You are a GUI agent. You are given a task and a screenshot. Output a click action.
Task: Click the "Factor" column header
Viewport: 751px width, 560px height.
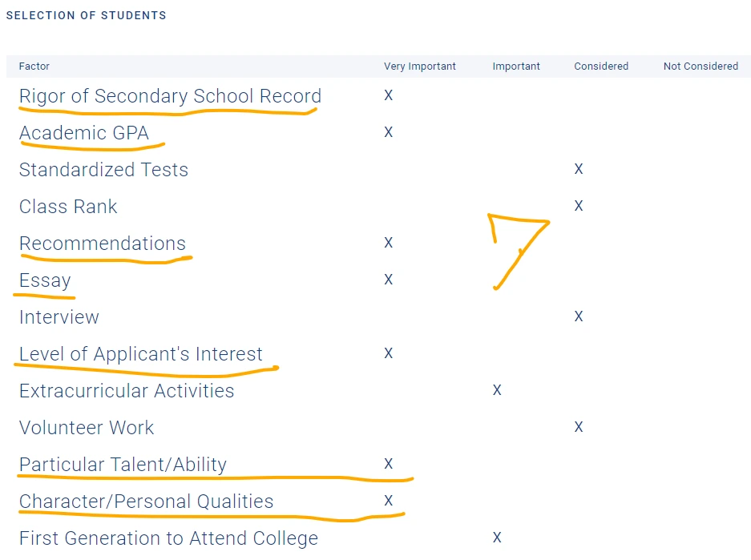[34, 66]
